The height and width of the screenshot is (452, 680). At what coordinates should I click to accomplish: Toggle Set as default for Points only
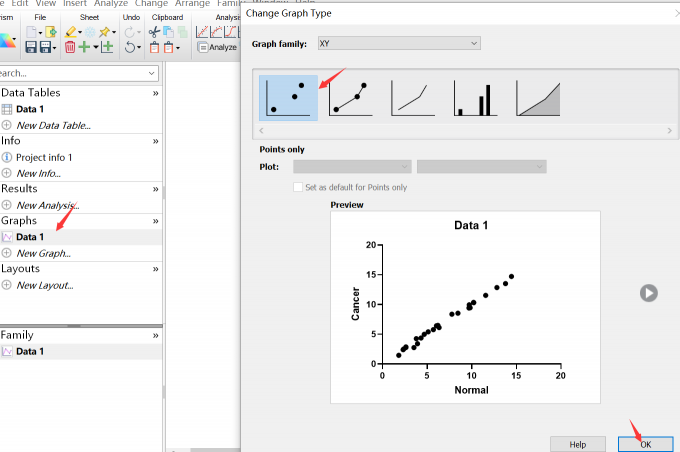coord(298,187)
